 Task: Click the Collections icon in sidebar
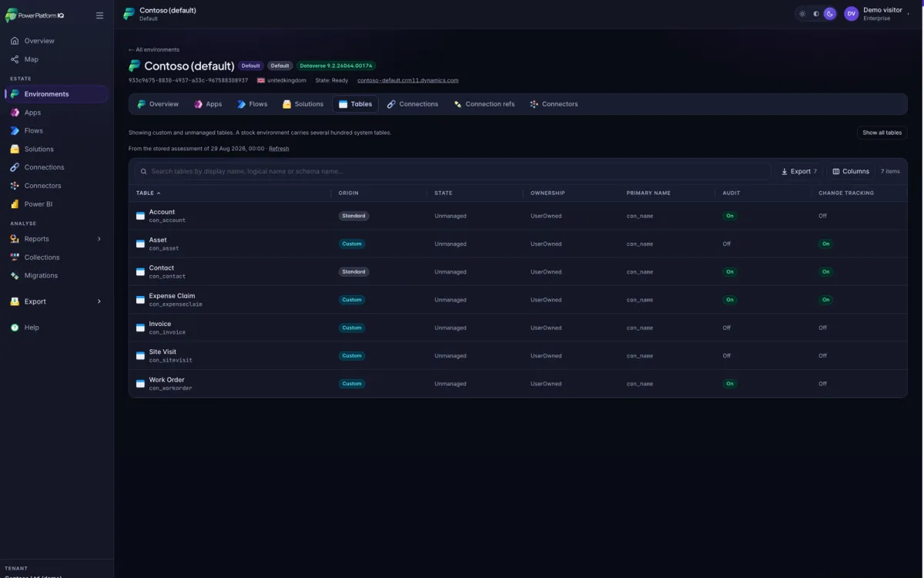(15, 257)
